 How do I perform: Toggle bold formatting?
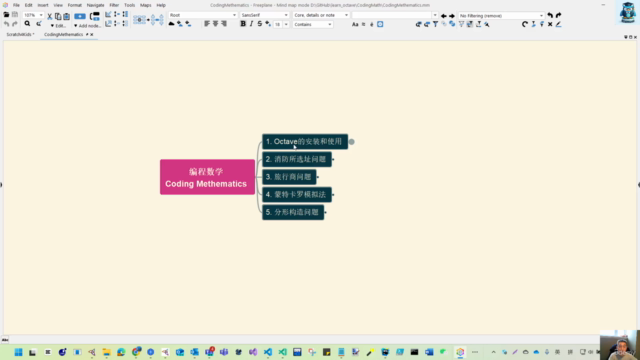click(243, 24)
